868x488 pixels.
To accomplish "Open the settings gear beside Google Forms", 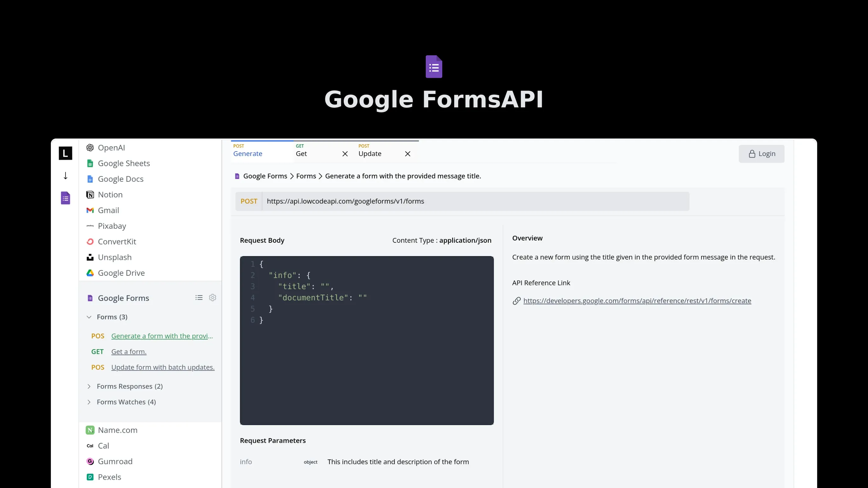I will tap(212, 298).
